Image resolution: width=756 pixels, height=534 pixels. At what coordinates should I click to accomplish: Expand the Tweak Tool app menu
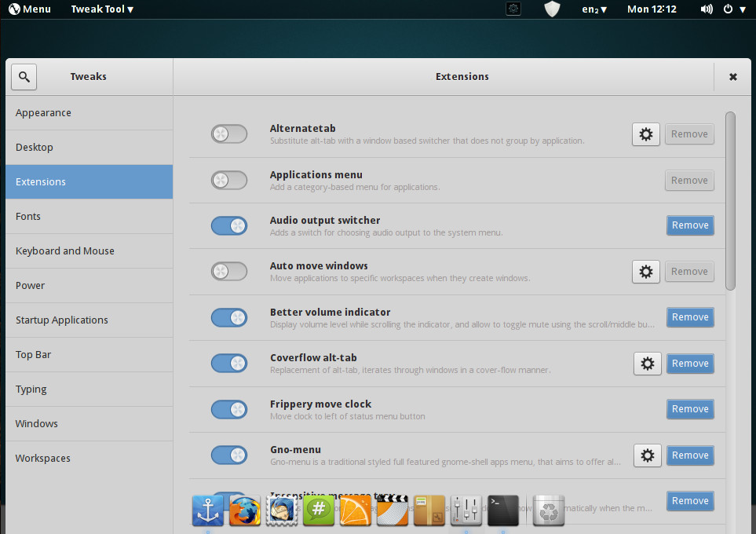coord(102,9)
